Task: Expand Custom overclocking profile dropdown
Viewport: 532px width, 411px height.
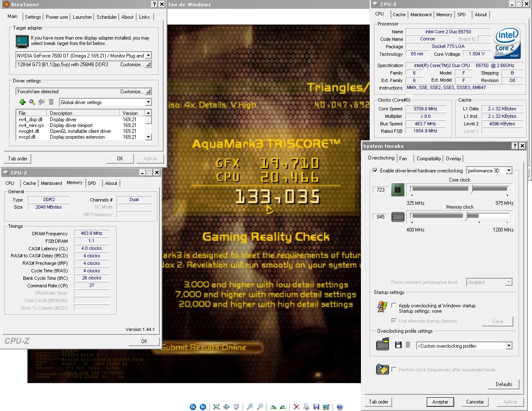Action: pos(509,346)
